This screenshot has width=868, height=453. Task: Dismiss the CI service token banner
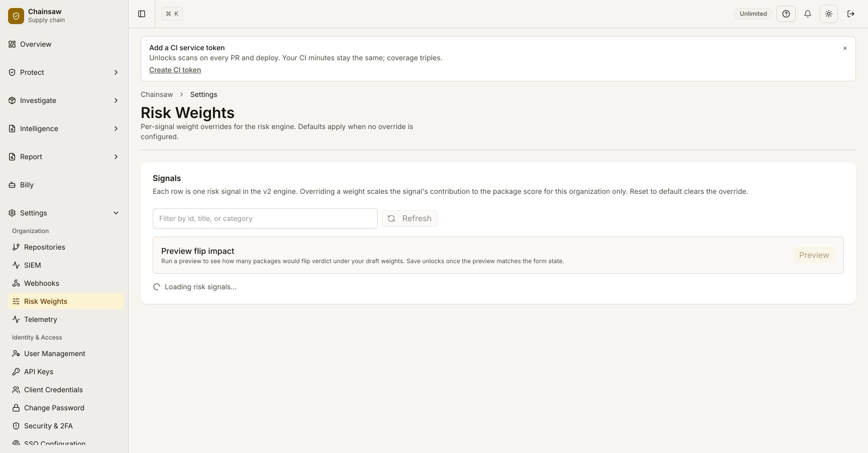click(x=845, y=48)
